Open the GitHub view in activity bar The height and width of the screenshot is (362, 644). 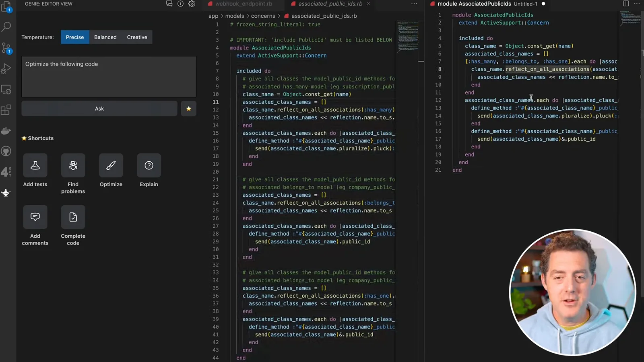(6, 151)
